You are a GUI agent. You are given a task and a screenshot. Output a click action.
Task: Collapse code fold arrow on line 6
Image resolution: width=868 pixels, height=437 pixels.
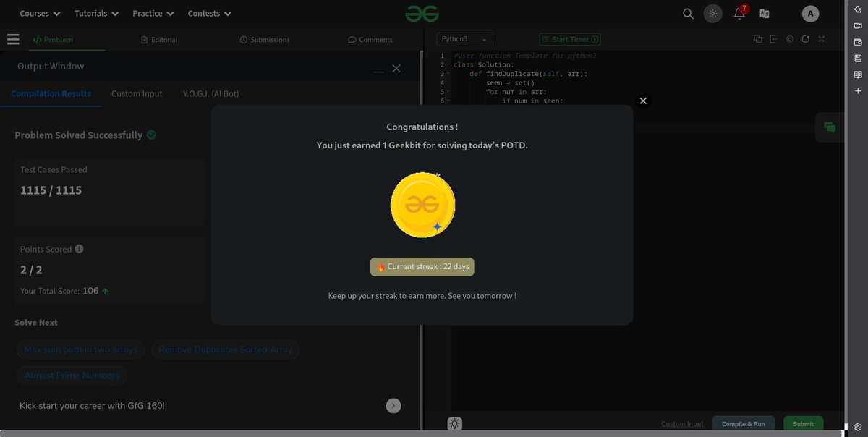click(x=448, y=101)
